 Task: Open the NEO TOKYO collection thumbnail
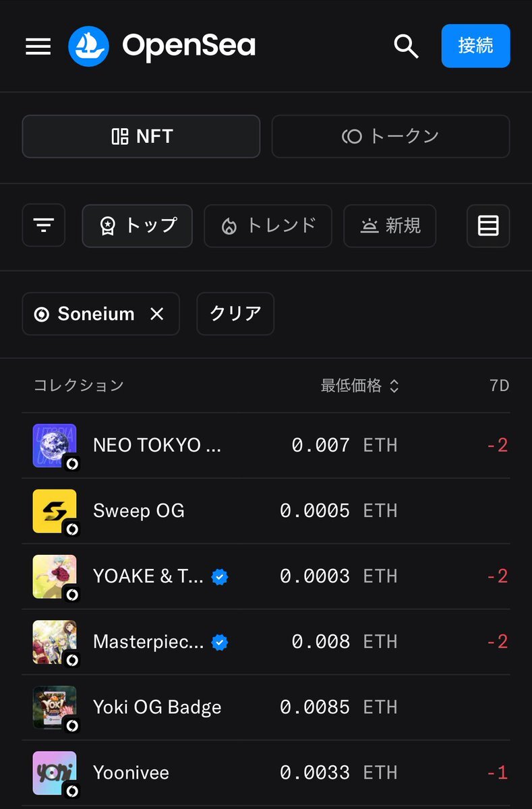(55, 446)
